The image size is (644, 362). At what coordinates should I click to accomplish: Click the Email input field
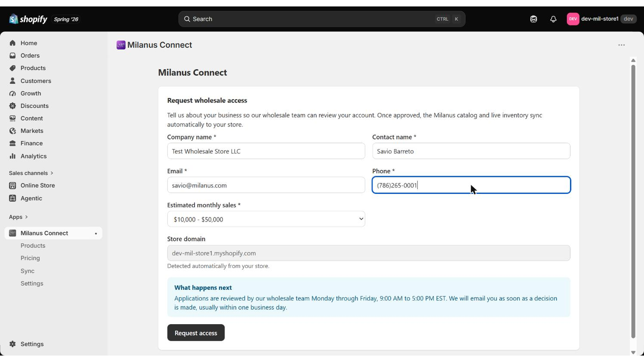[x=266, y=185]
